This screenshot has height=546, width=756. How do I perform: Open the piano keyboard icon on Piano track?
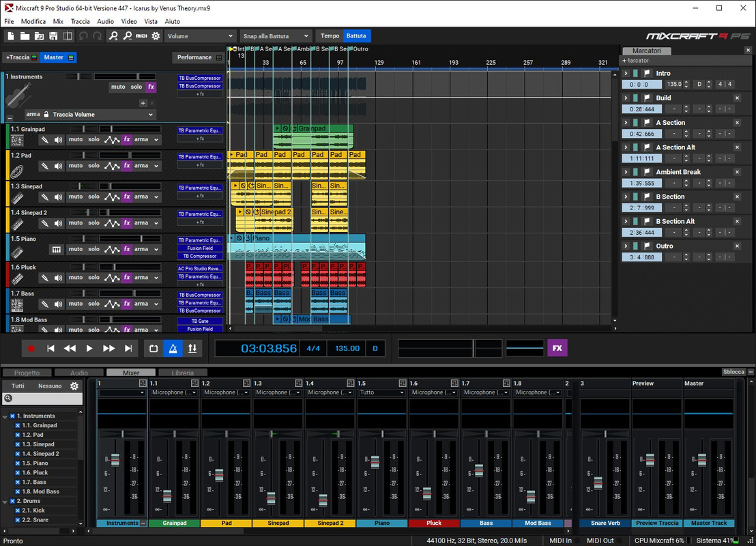point(57,249)
